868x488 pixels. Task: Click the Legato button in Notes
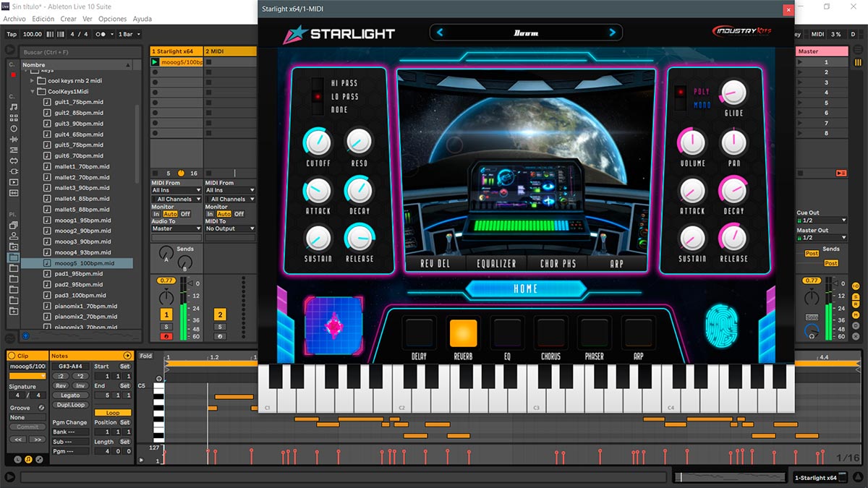pyautogui.click(x=70, y=395)
